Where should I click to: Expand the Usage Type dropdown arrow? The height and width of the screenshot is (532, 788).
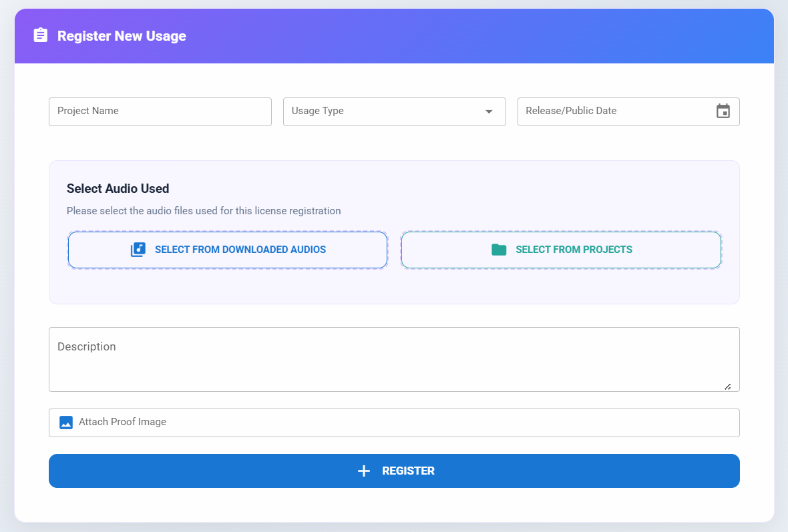(x=489, y=111)
